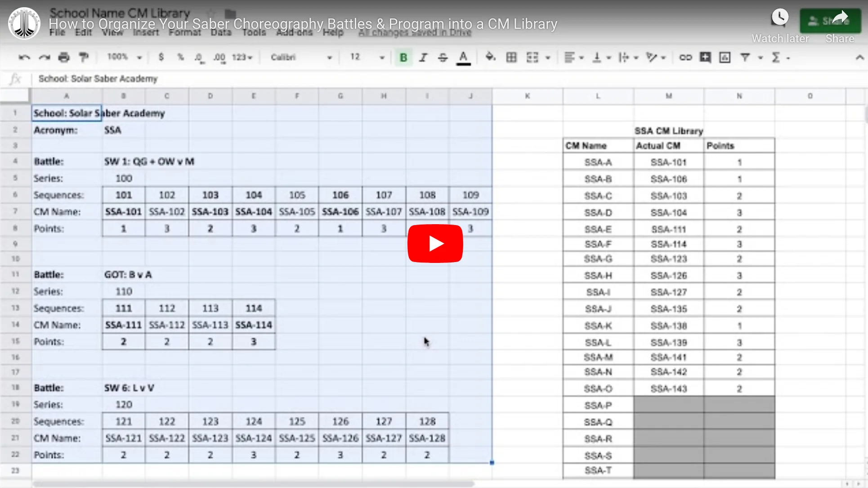868x488 pixels.
Task: Click the horizontal scrollbar
Action: pyautogui.click(x=253, y=484)
